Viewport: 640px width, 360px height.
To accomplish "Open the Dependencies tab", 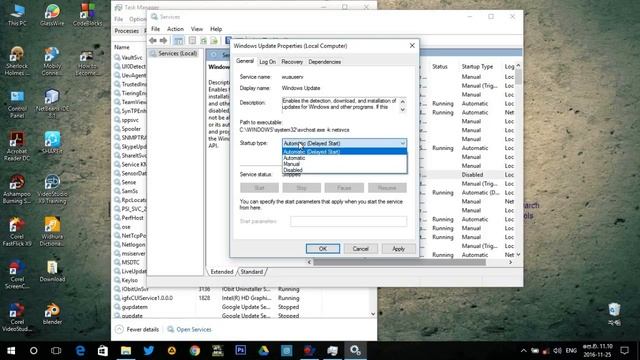I will point(324,62).
